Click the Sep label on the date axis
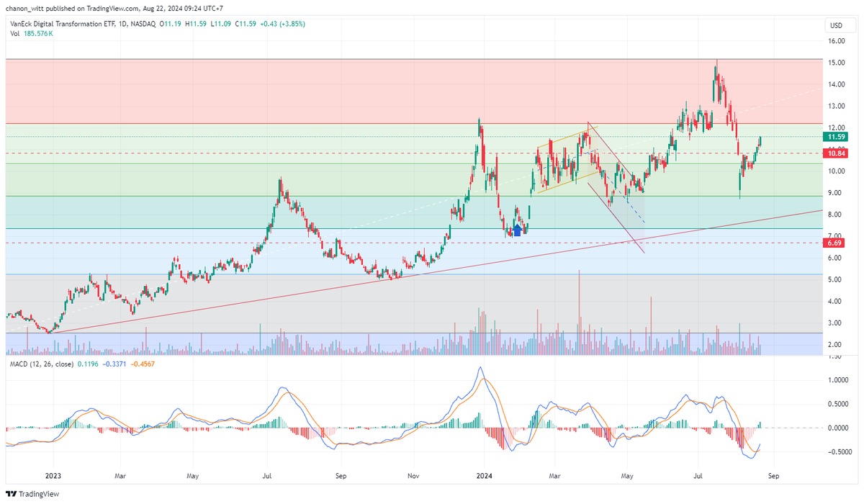The width and height of the screenshot is (864, 504). 775,477
